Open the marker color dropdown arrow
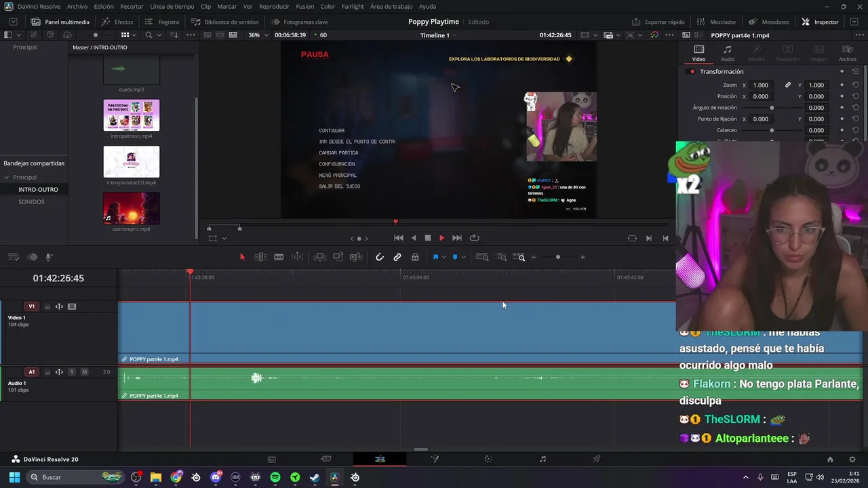Screen dimensions: 868x488 (463, 257)
